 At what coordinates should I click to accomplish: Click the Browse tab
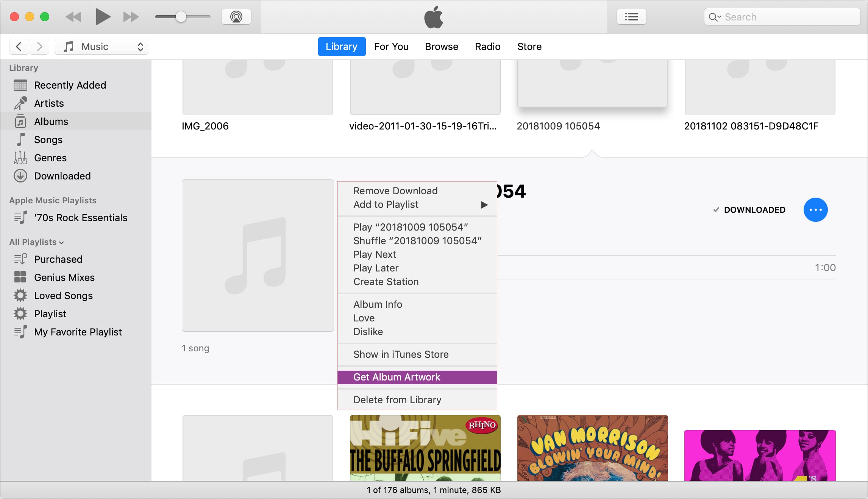441,47
